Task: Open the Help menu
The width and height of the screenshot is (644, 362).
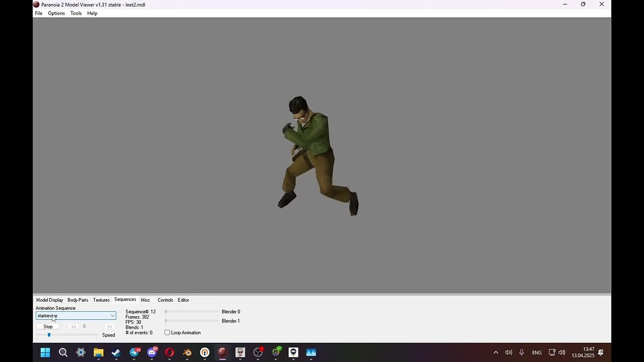Action: [x=92, y=13]
